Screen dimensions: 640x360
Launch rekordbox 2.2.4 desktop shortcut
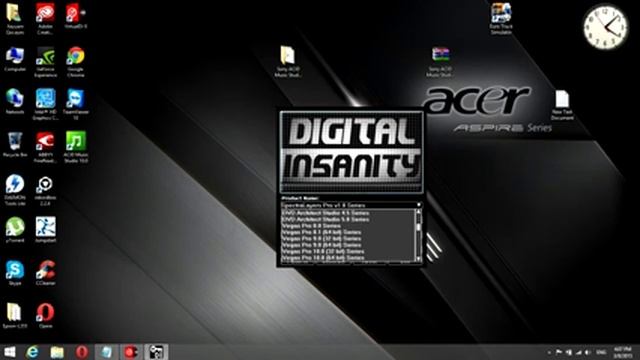[45, 190]
